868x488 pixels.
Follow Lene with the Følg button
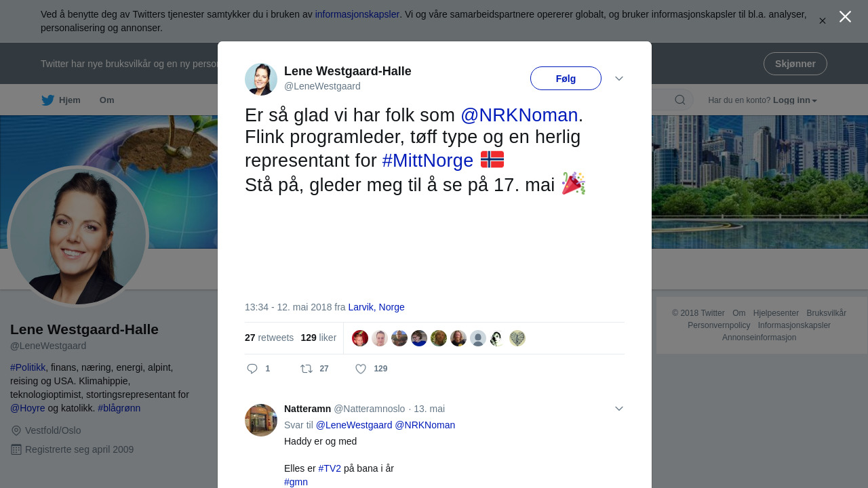(x=566, y=79)
